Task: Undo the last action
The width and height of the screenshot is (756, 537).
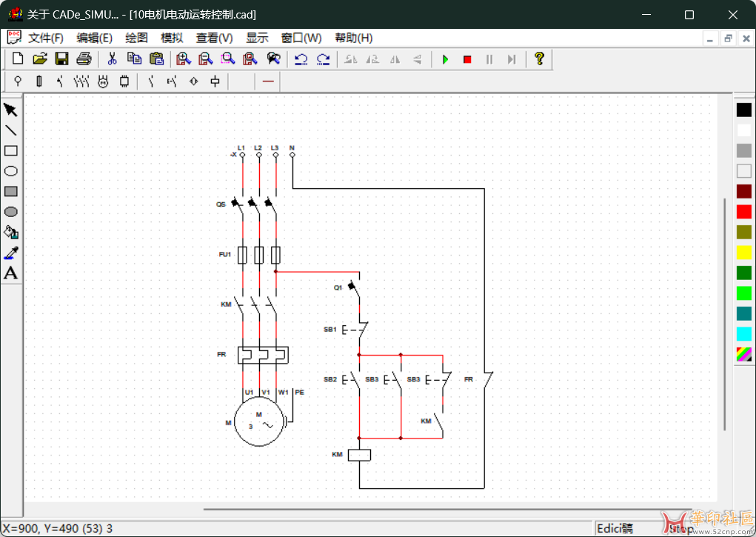Action: pyautogui.click(x=301, y=59)
